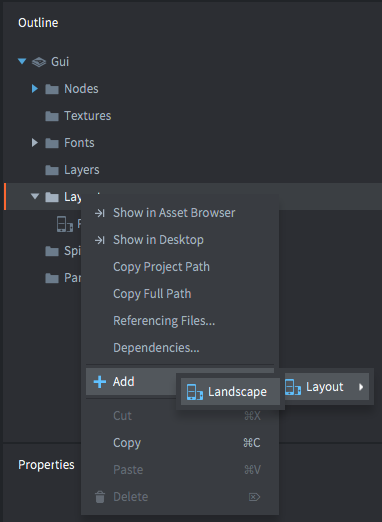382x522 pixels.
Task: Select Copy Full Path
Action: tap(180, 294)
